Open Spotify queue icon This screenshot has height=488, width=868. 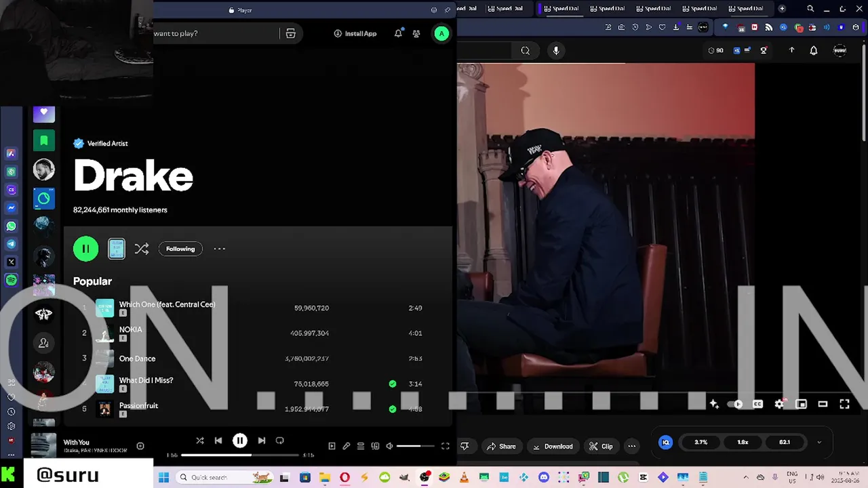click(361, 446)
